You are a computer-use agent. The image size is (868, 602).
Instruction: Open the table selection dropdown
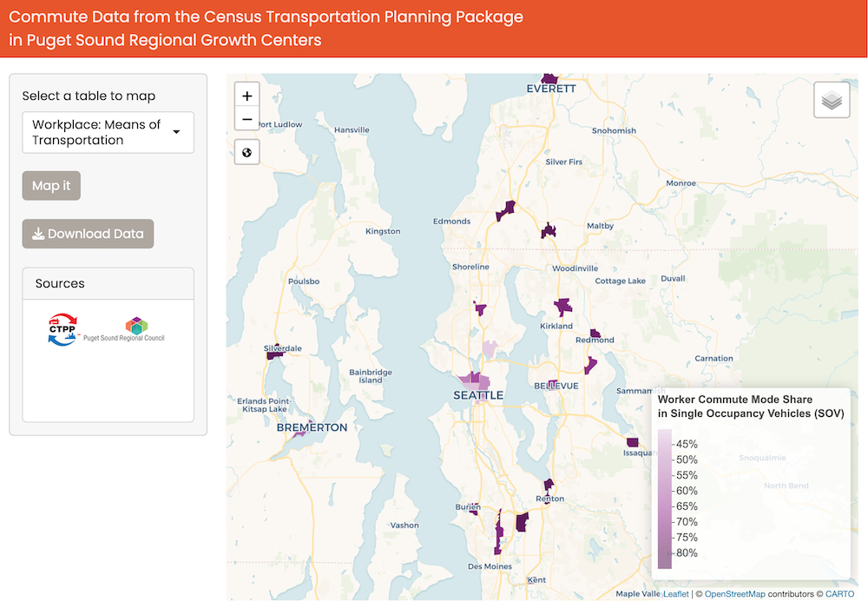click(108, 132)
